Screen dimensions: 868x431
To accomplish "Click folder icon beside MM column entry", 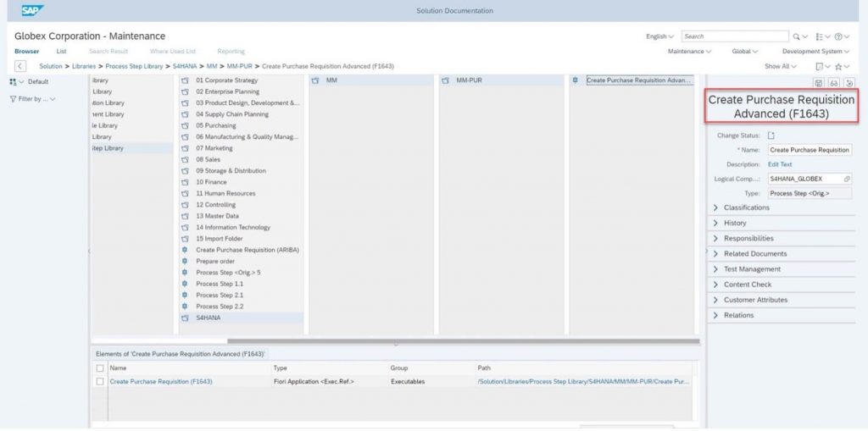I will [315, 80].
